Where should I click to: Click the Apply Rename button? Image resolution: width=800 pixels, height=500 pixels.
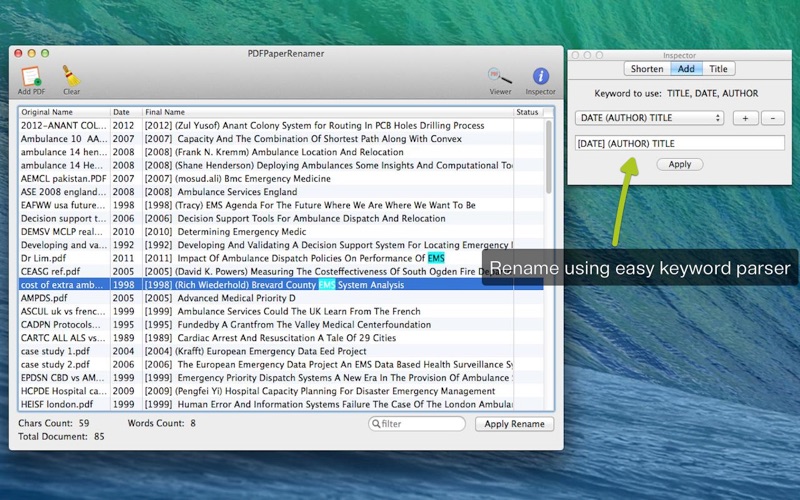pyautogui.click(x=514, y=424)
